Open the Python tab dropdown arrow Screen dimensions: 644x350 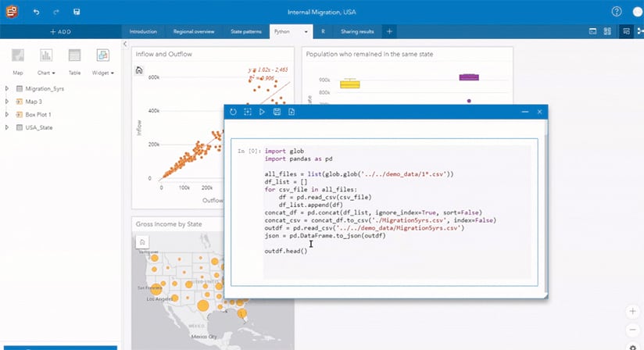click(x=306, y=32)
